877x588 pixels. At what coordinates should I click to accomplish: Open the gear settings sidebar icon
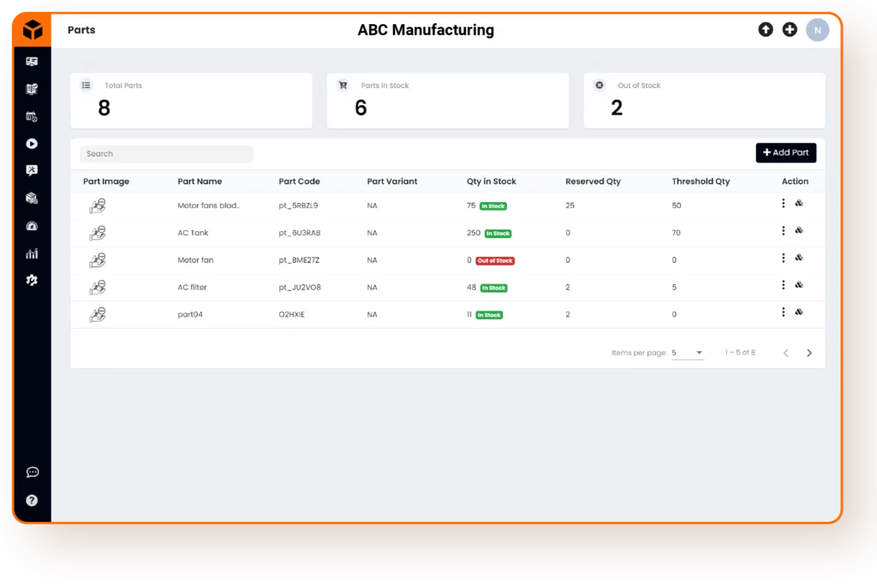click(x=32, y=280)
